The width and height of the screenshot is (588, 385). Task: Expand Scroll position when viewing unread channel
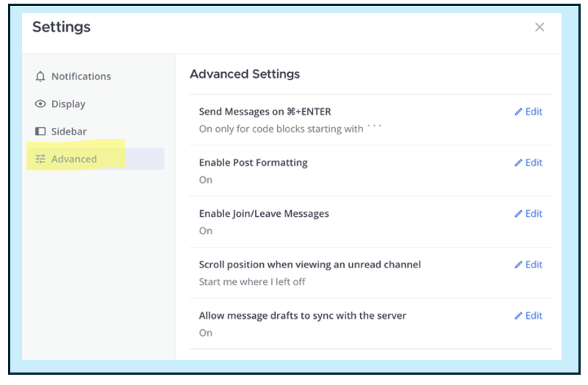click(x=309, y=265)
